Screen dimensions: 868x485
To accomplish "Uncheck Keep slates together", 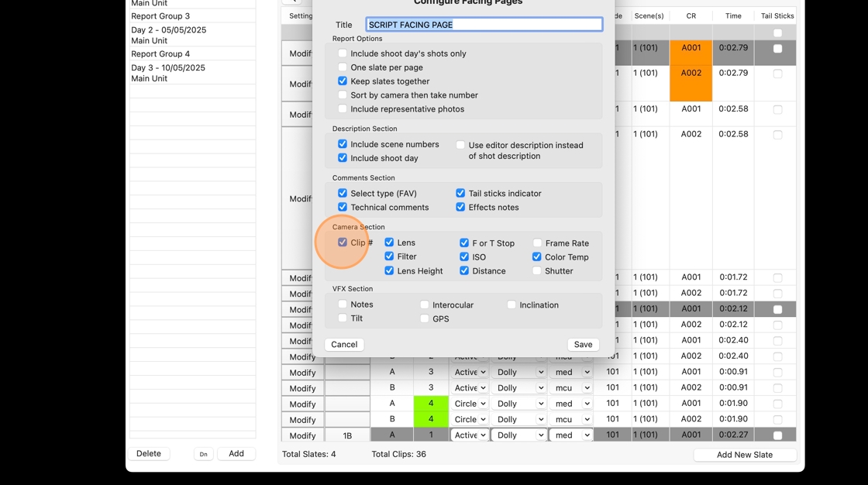I will pos(343,81).
